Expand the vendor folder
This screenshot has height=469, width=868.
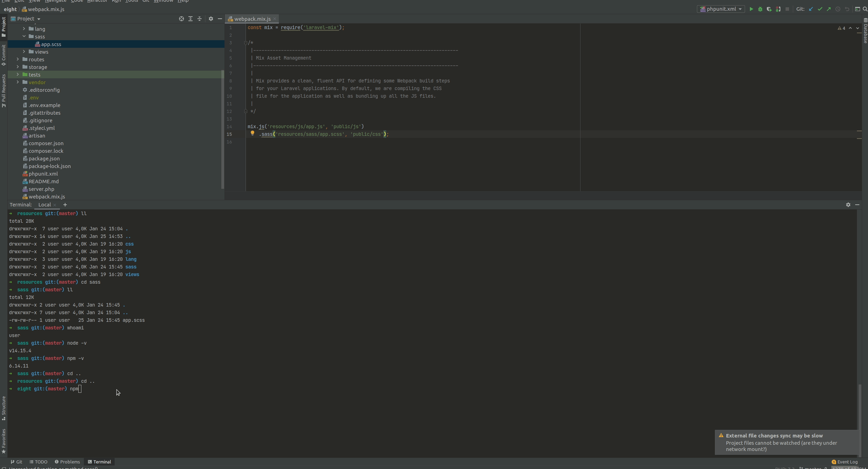pos(18,82)
